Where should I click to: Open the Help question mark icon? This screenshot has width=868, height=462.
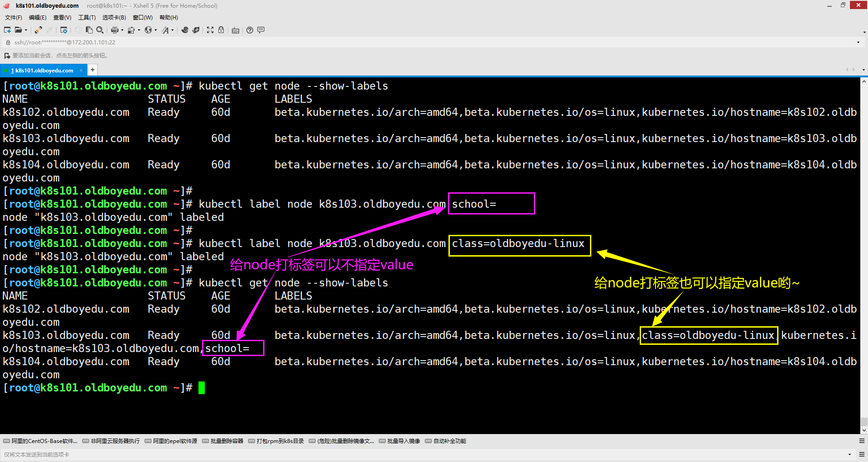tap(250, 30)
